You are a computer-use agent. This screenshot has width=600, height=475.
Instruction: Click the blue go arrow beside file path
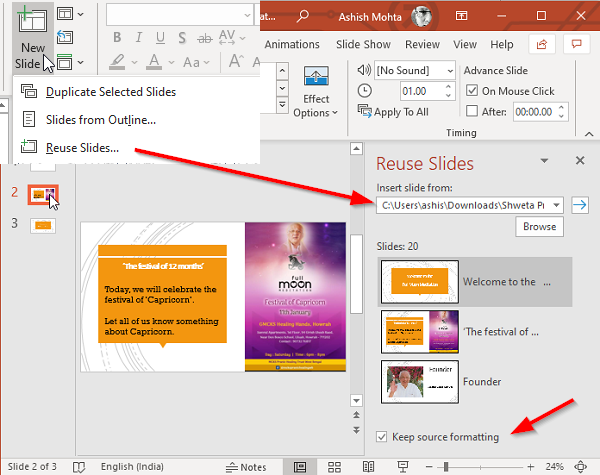[x=578, y=205]
